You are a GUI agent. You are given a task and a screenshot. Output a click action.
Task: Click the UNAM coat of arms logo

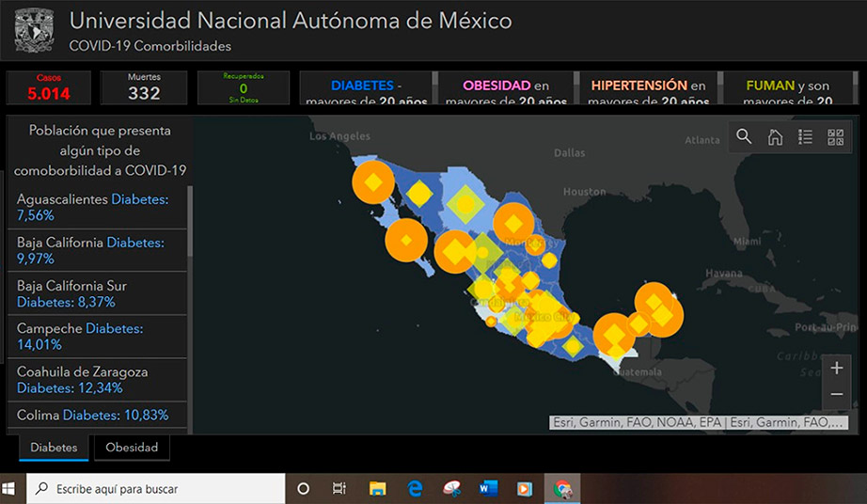tap(34, 30)
